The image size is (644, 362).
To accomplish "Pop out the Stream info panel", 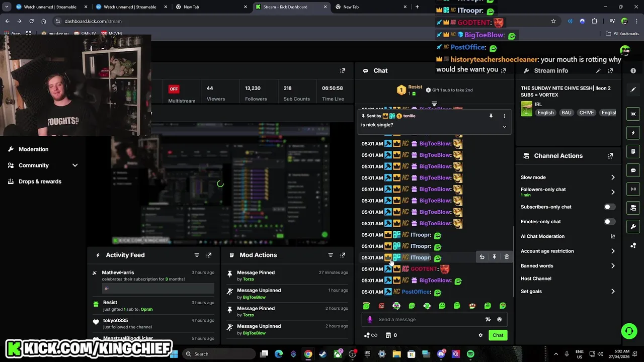I will click(x=610, y=71).
